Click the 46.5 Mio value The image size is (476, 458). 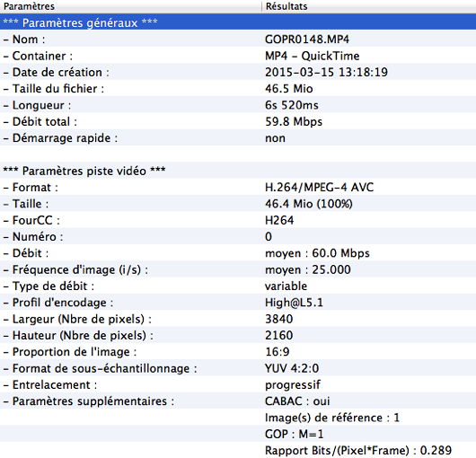pos(288,89)
